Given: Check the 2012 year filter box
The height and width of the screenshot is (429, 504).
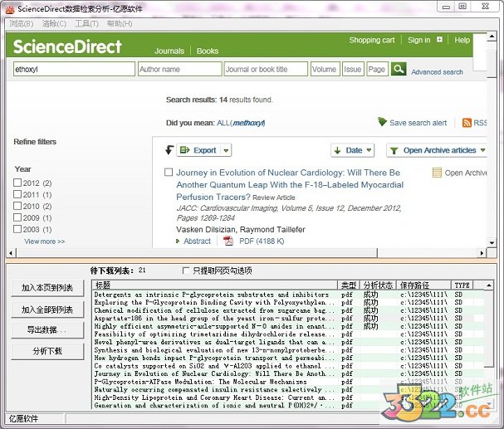Looking at the screenshot, I should 17,183.
